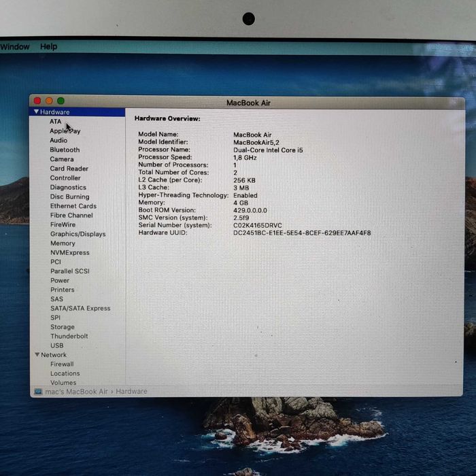Select Firewall in the sidebar
The image size is (476, 476).
click(62, 364)
